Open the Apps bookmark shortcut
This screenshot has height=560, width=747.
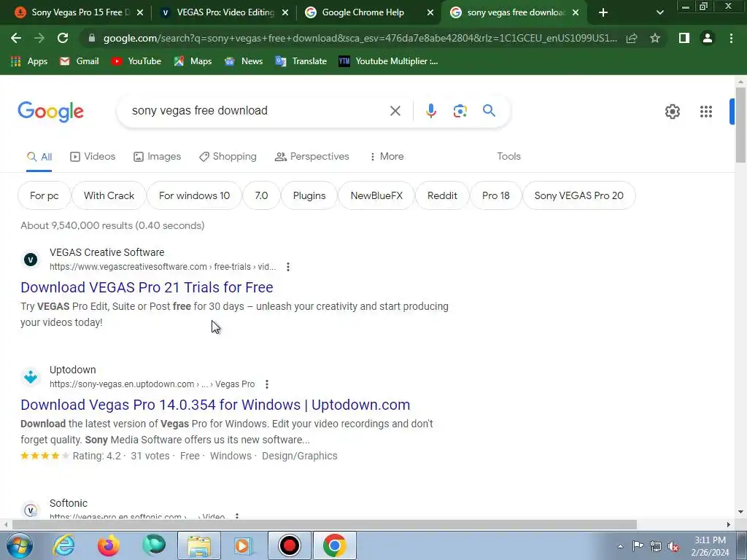[x=28, y=61]
